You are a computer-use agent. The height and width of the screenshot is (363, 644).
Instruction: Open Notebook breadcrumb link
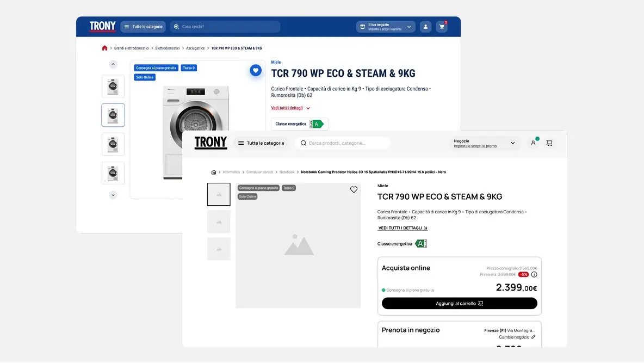287,173
